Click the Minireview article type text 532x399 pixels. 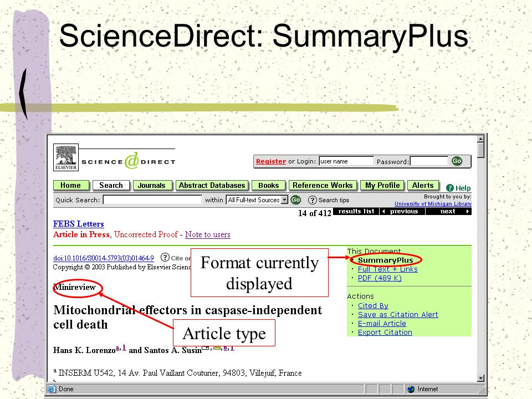point(75,287)
